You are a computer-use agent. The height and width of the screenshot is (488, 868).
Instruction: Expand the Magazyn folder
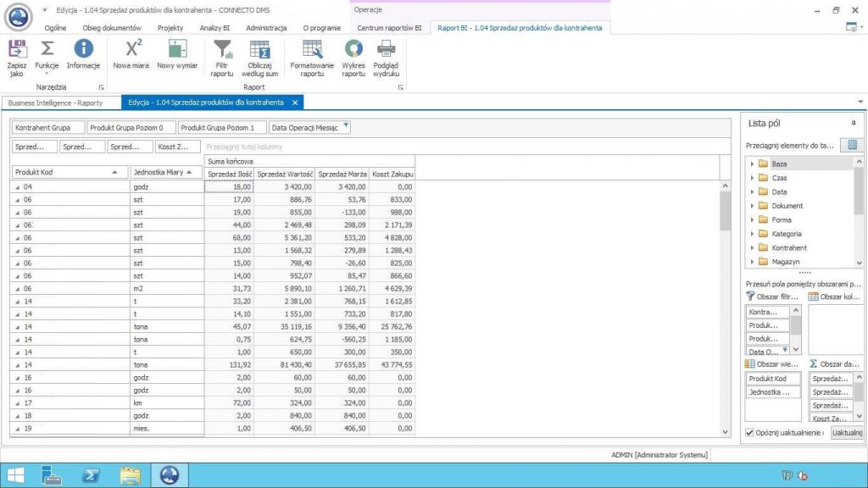[752, 262]
